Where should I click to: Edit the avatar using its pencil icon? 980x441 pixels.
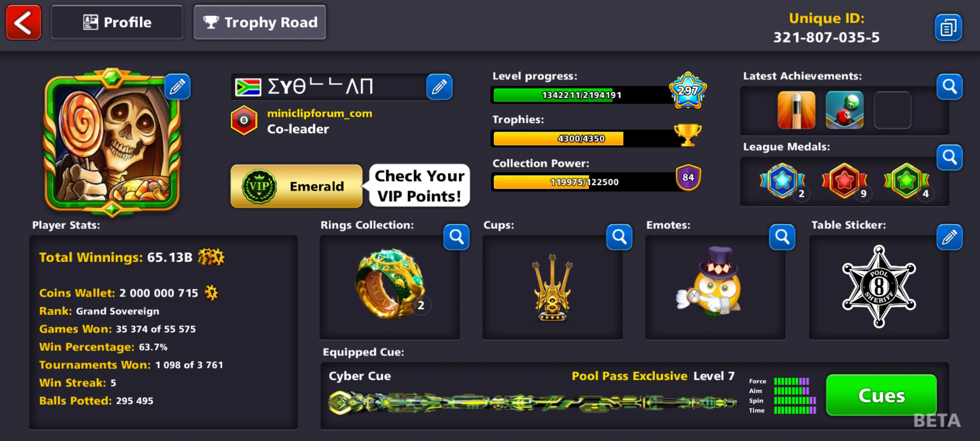(178, 87)
